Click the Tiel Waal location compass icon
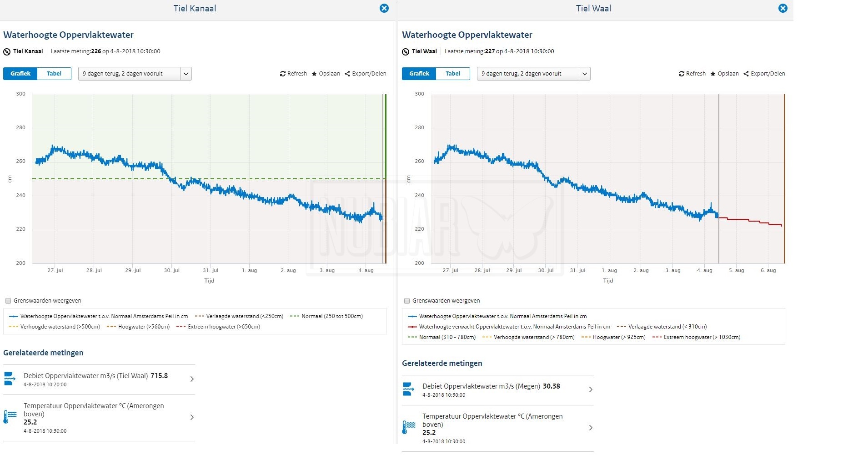The height and width of the screenshot is (455, 868). pyautogui.click(x=406, y=52)
